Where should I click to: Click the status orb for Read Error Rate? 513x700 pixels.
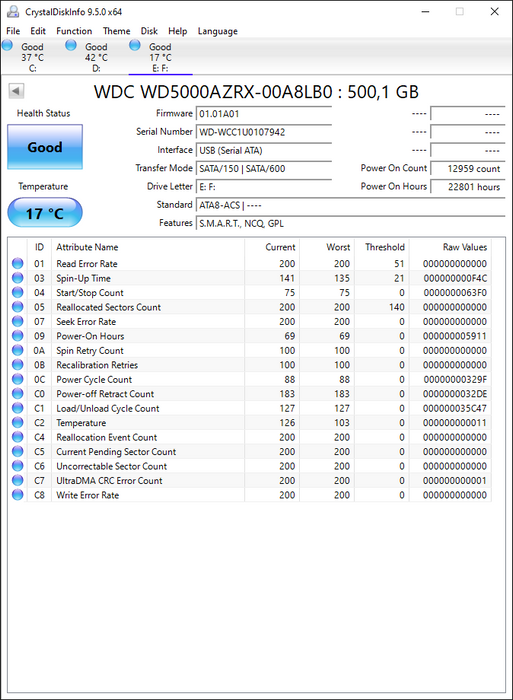[18, 263]
